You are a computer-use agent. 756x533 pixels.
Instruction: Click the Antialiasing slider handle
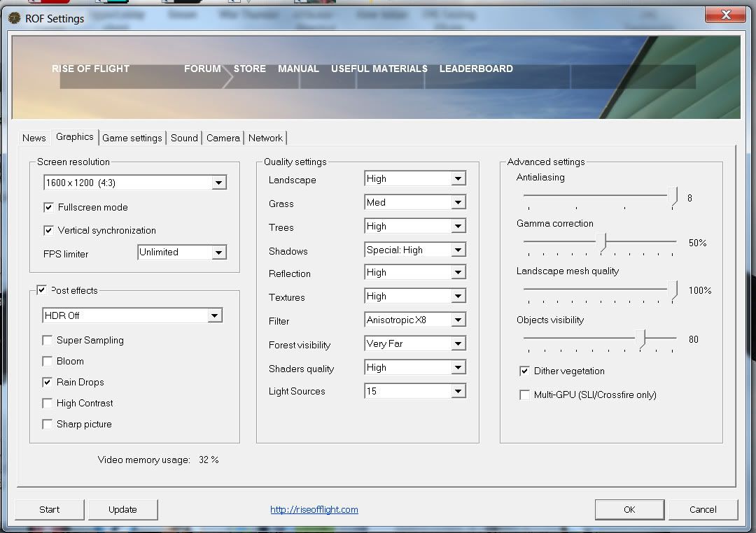[673, 197]
